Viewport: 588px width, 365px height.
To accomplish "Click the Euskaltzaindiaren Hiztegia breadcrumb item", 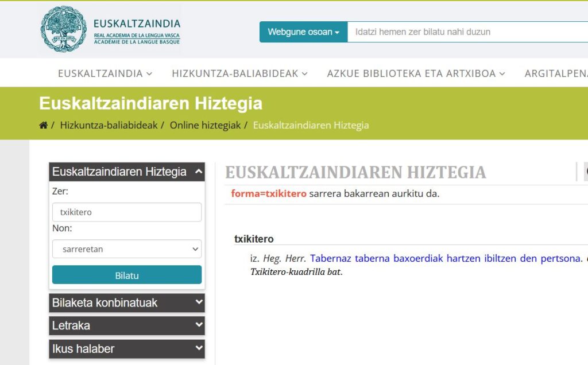I will (x=310, y=125).
